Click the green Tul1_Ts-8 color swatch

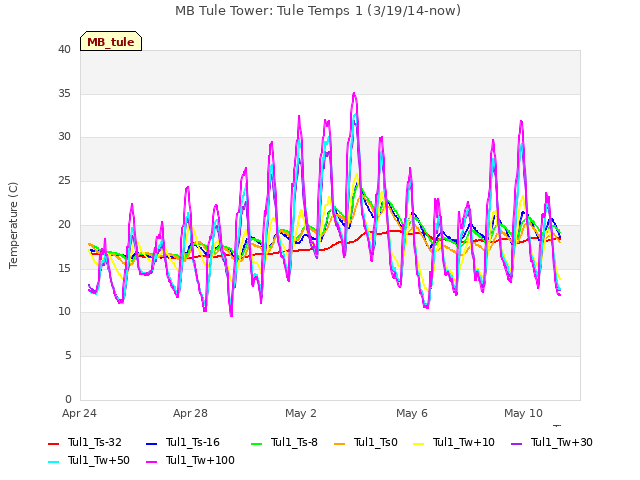pos(257,443)
